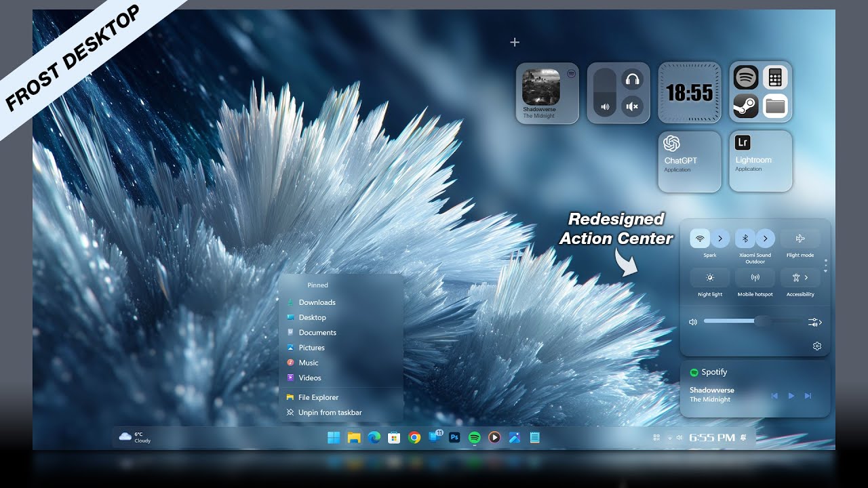
Task: Open the Lightroom application tile
Action: click(761, 161)
